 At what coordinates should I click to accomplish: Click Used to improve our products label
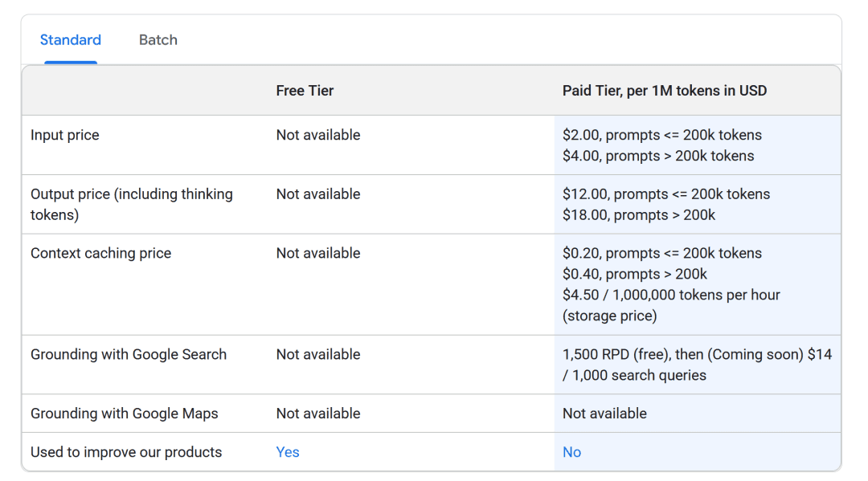tap(126, 452)
